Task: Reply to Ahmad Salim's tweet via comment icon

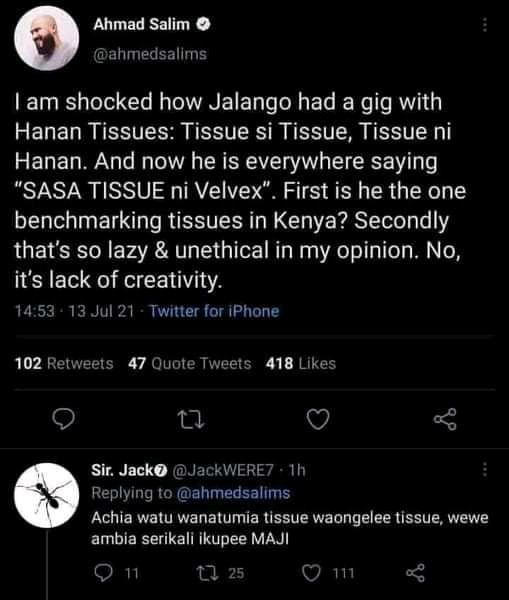Action: tap(63, 419)
